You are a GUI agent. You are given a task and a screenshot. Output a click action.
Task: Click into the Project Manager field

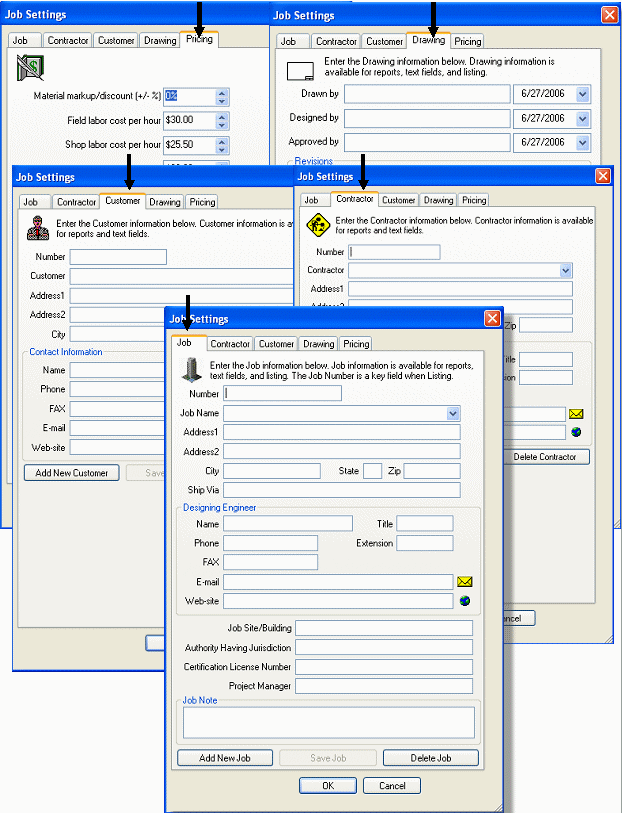click(383, 686)
